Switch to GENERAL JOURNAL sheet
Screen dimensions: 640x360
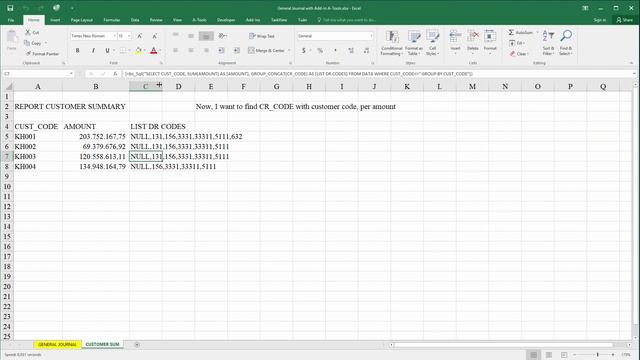58,344
